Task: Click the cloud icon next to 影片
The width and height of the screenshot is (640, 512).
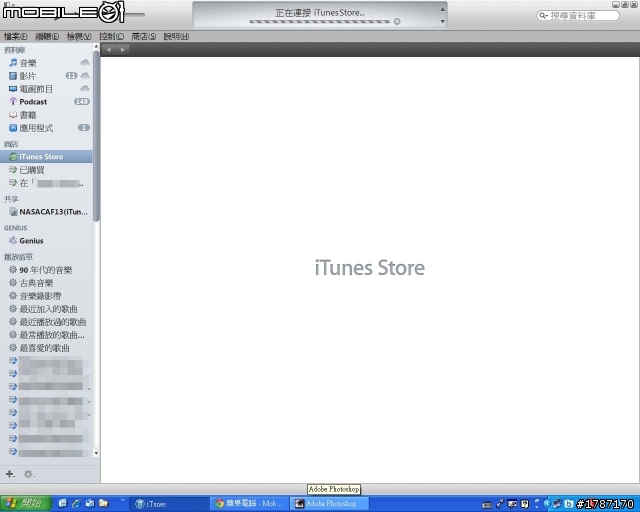Action: click(84, 76)
